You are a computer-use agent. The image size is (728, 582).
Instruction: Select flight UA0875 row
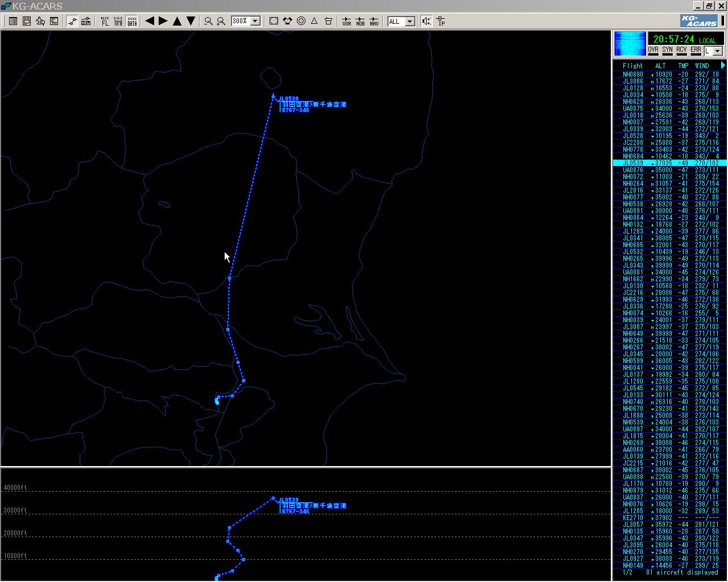pyautogui.click(x=669, y=109)
